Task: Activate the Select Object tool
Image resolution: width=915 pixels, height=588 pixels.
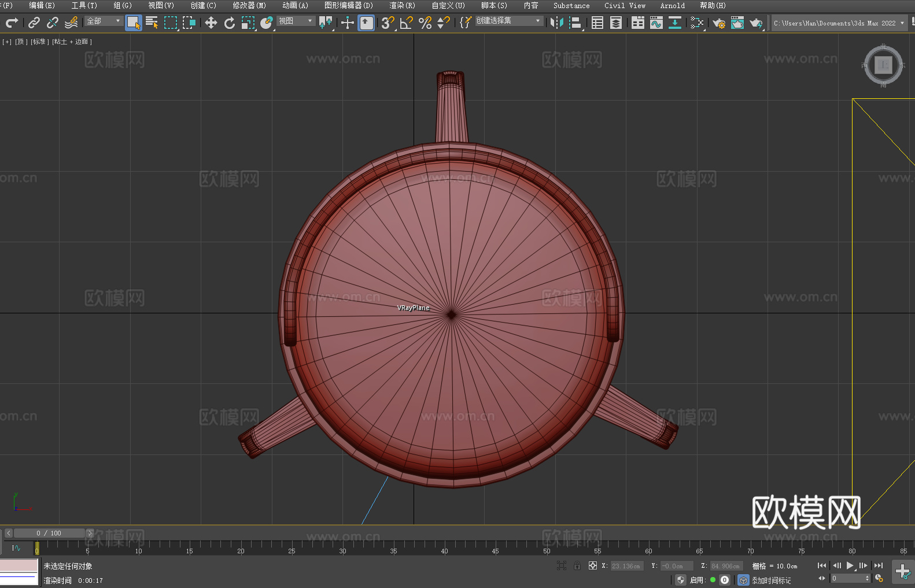Action: (134, 23)
